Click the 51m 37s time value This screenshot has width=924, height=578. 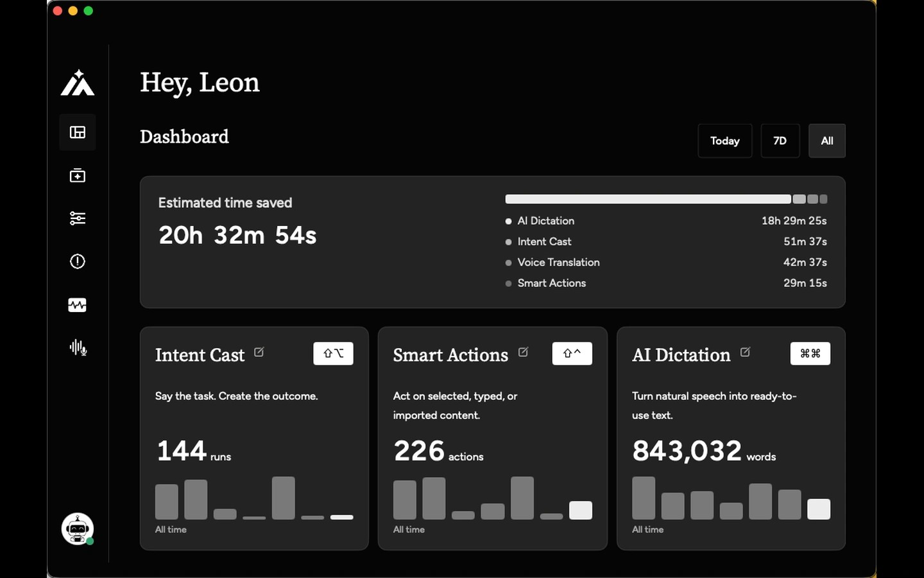point(805,241)
